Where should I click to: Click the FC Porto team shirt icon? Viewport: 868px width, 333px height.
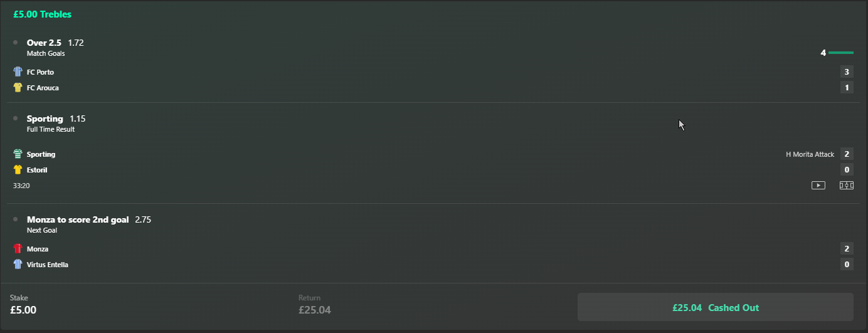(18, 72)
